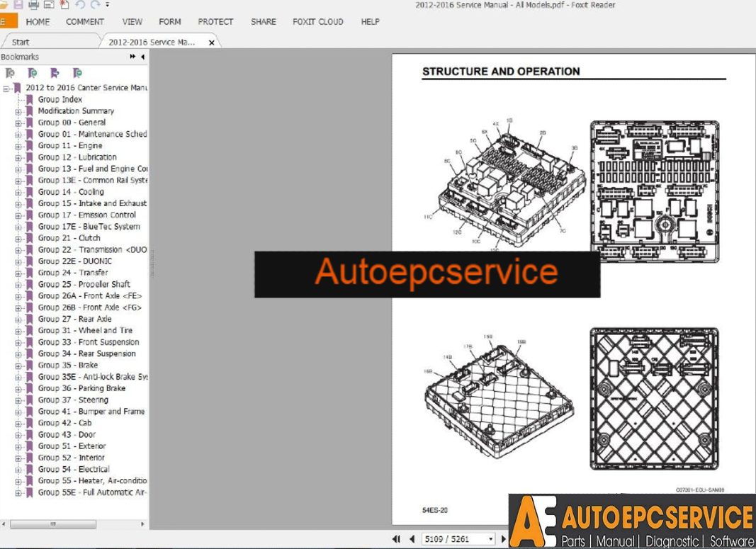Open the HOME ribbon tab
This screenshot has height=549, width=756.
38,22
